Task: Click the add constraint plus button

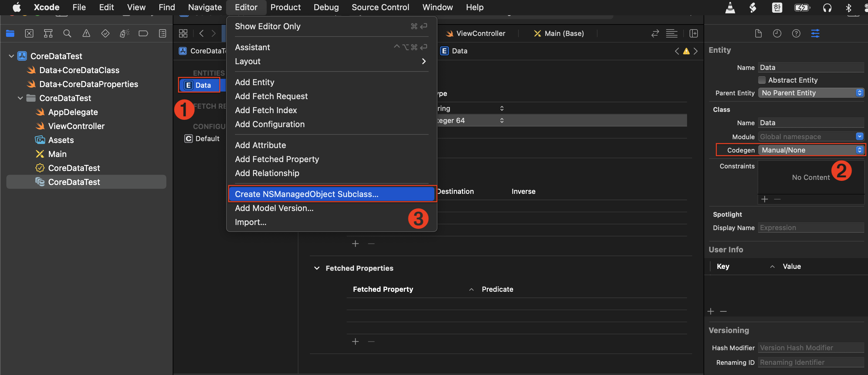Action: click(x=765, y=199)
